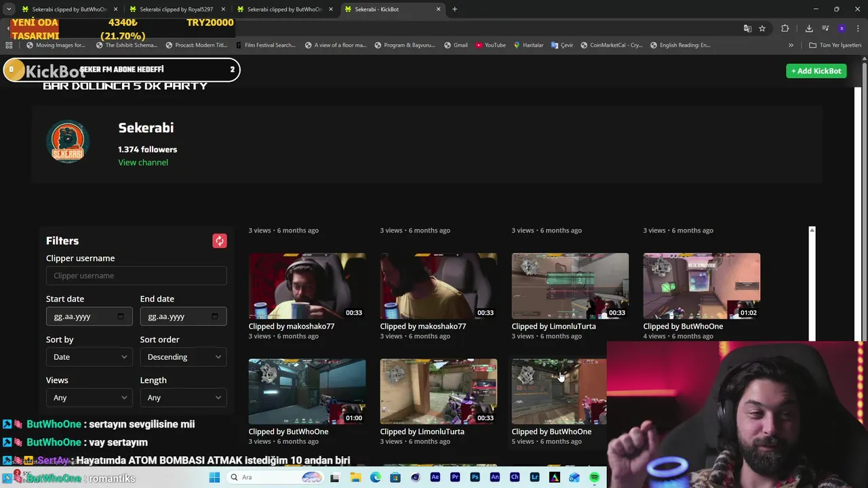Launch After Effects from the taskbar
Screen dimensions: 868x488
(435, 477)
